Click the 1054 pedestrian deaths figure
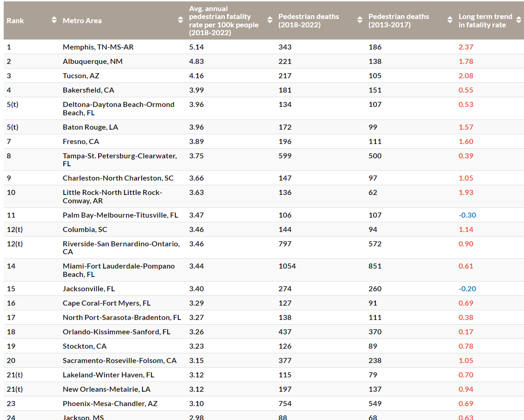The height and width of the screenshot is (420, 524). (x=287, y=266)
